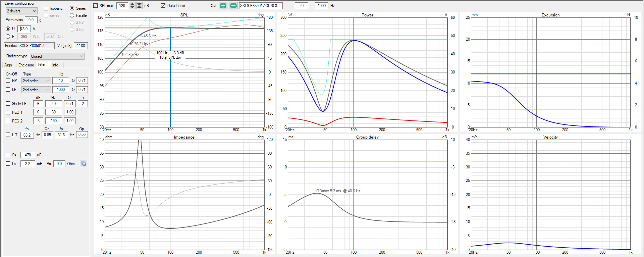This screenshot has width=644, height=257.
Task: Select the P power radio button
Action: click(x=8, y=37)
